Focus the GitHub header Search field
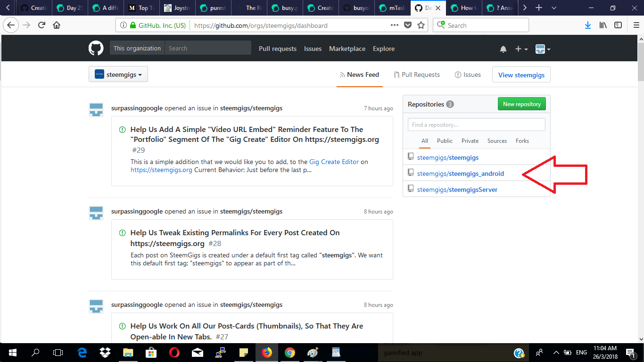The image size is (644, 362). click(208, 48)
